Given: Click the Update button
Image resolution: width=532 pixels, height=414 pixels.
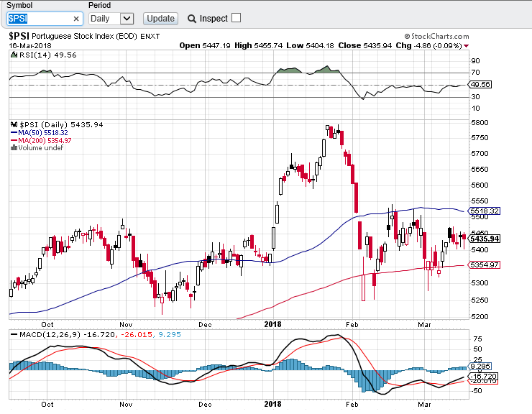Looking at the screenshot, I should point(160,18).
